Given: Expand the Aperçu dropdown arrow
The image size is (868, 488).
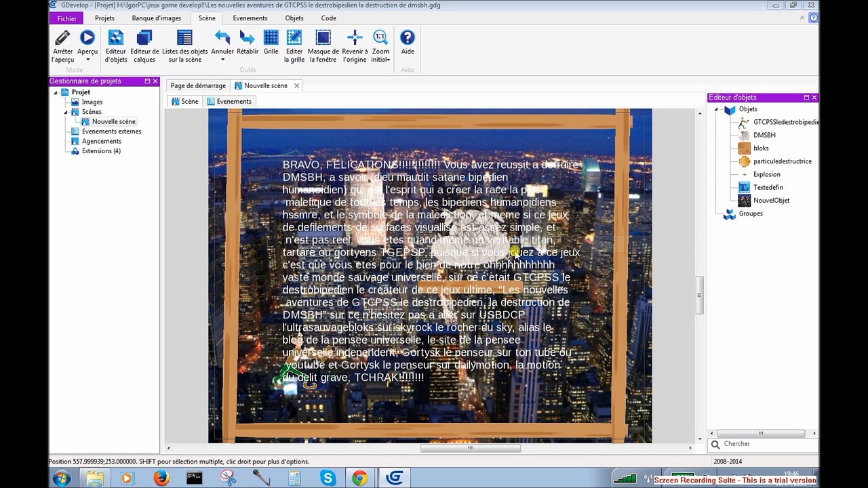Looking at the screenshot, I should tap(87, 60).
